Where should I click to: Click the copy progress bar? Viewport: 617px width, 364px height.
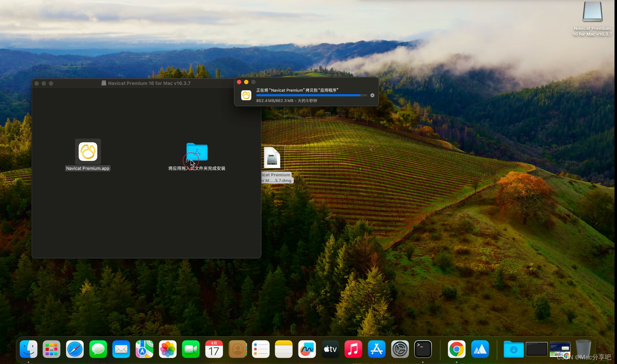[312, 95]
